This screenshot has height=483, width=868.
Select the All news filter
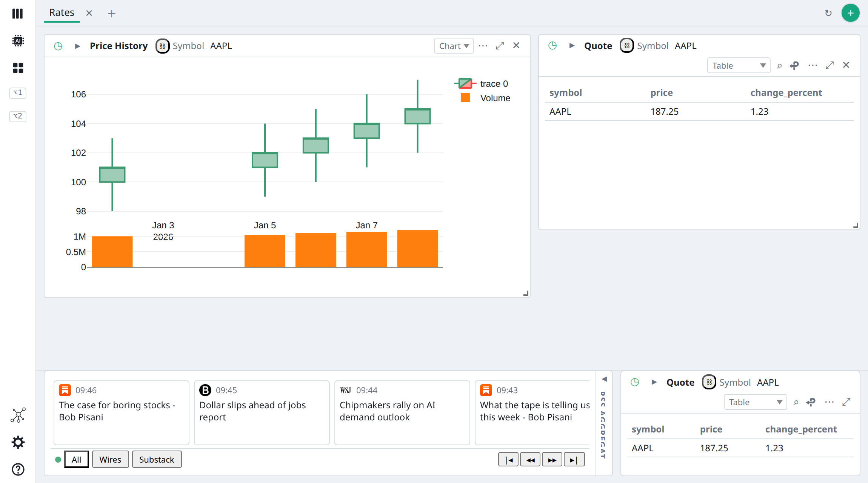click(x=77, y=459)
